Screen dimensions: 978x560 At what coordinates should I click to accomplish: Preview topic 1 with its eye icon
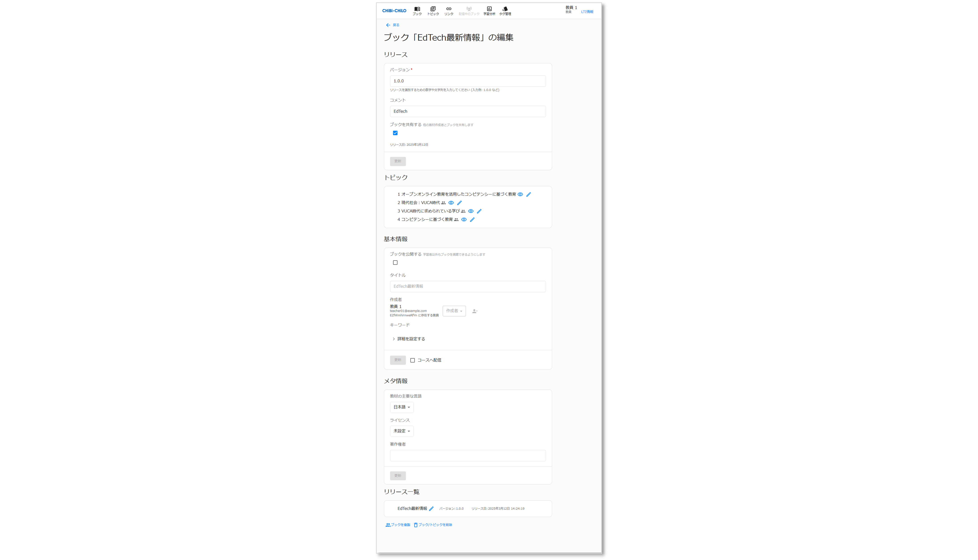tap(520, 194)
